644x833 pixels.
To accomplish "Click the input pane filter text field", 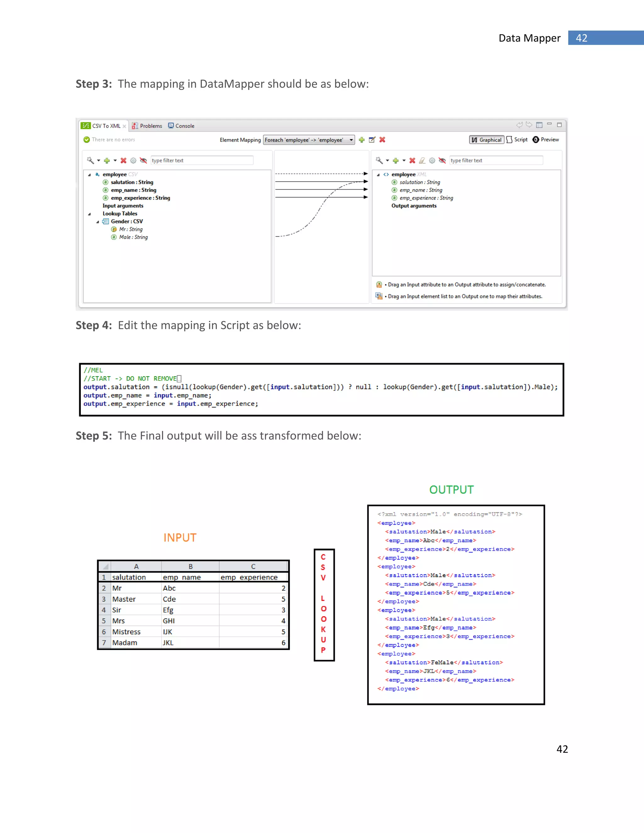I will 202,161.
